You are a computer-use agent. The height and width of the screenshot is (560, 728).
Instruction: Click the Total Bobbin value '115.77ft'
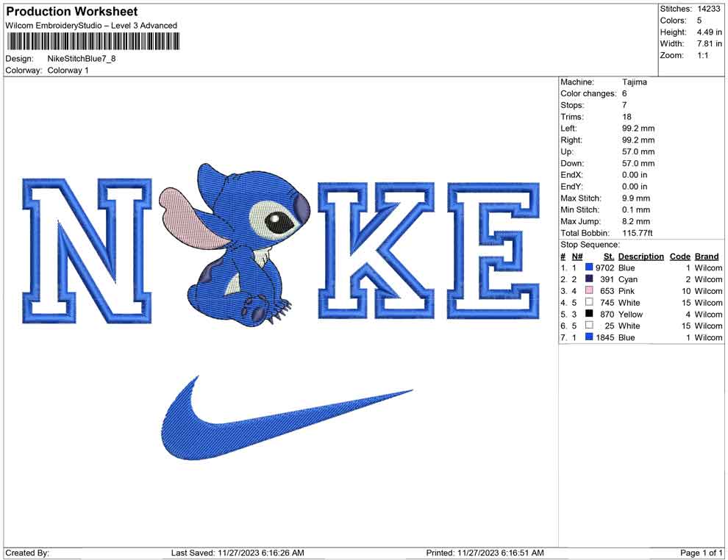tap(638, 233)
